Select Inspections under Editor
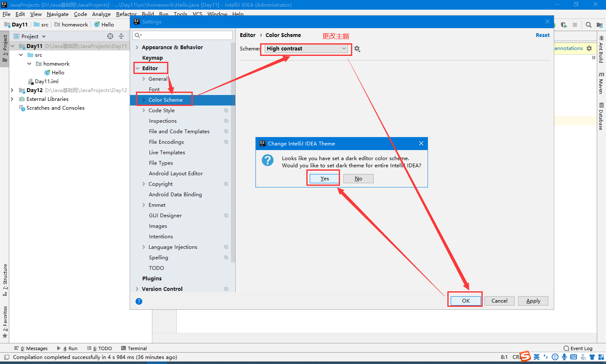The height and width of the screenshot is (364, 606). pos(163,121)
